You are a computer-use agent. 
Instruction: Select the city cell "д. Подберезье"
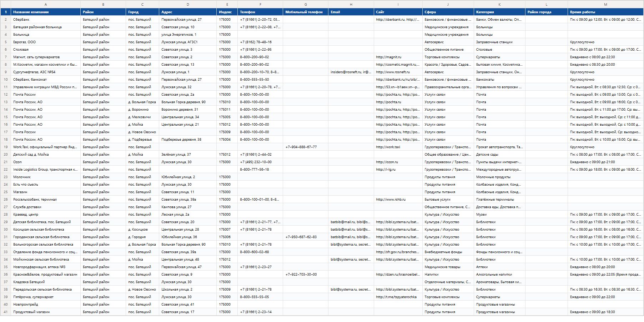[142, 140]
